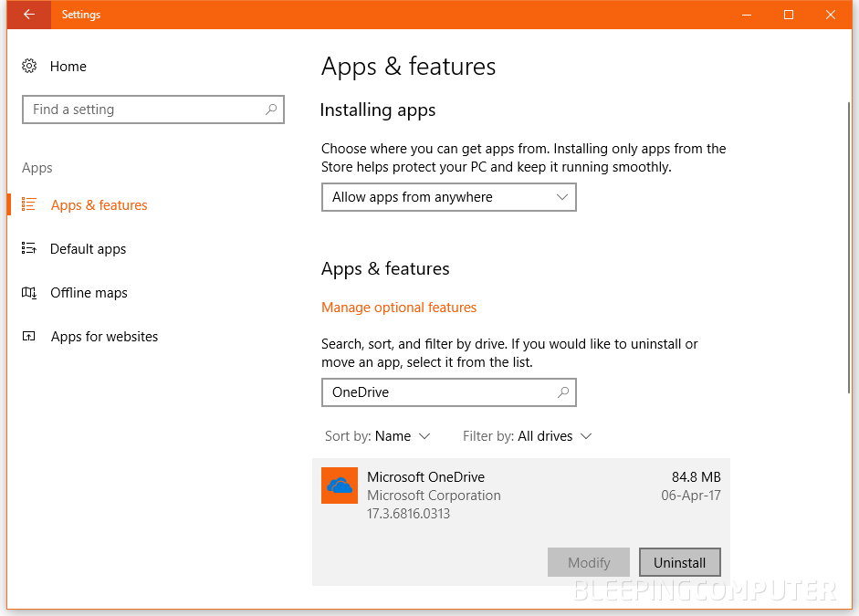Image resolution: width=859 pixels, height=616 pixels.
Task: Uninstall Microsoft OneDrive
Action: tap(680, 562)
